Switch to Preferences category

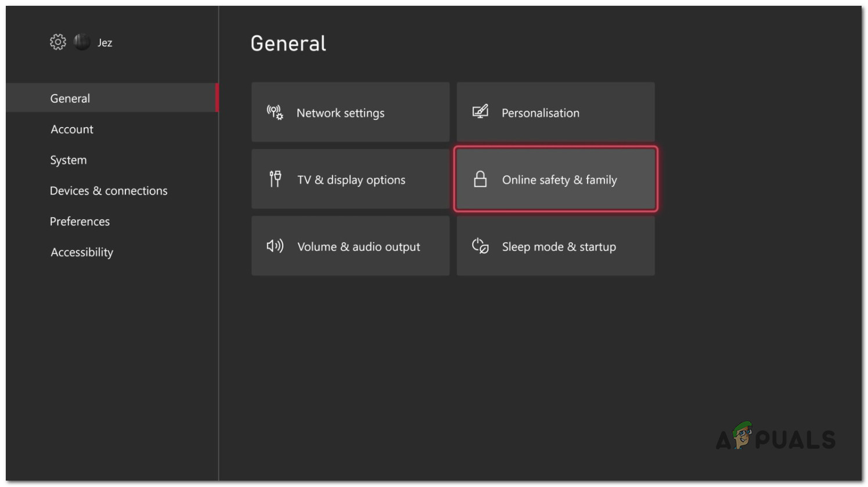coord(80,221)
